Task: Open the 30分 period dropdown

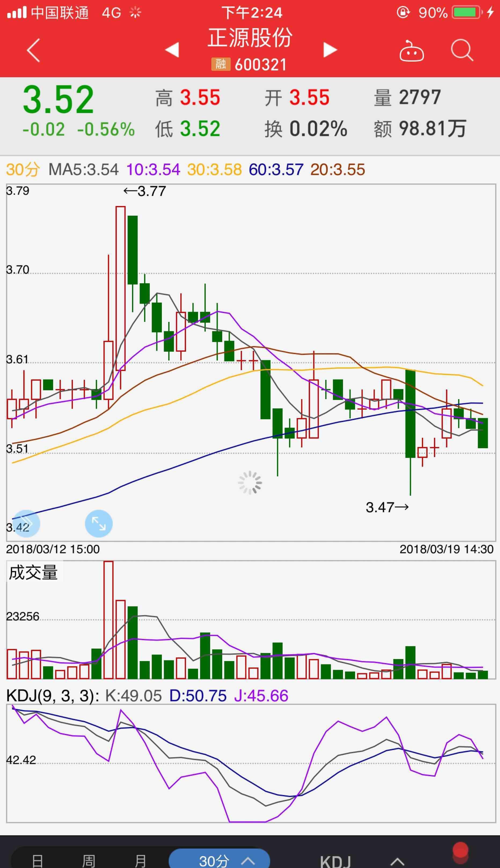Action: (x=220, y=859)
